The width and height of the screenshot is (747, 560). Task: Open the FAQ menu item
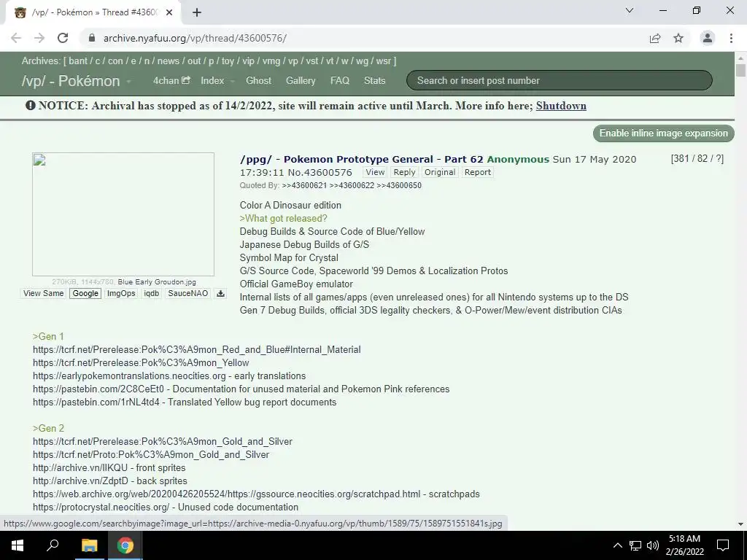coord(340,80)
